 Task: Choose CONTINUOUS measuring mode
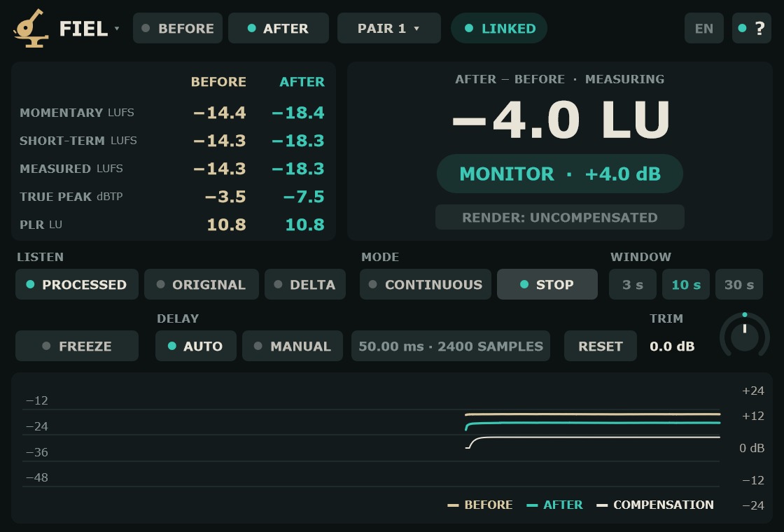click(x=426, y=284)
